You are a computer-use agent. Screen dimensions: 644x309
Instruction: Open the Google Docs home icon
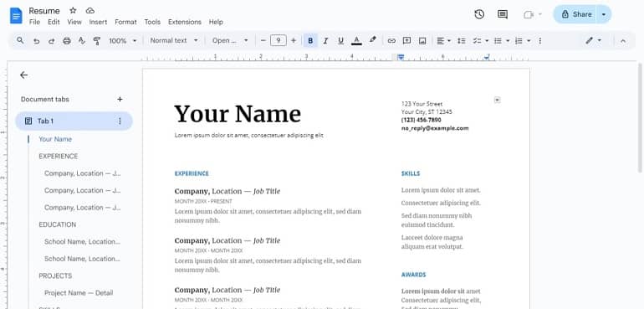pyautogui.click(x=16, y=16)
